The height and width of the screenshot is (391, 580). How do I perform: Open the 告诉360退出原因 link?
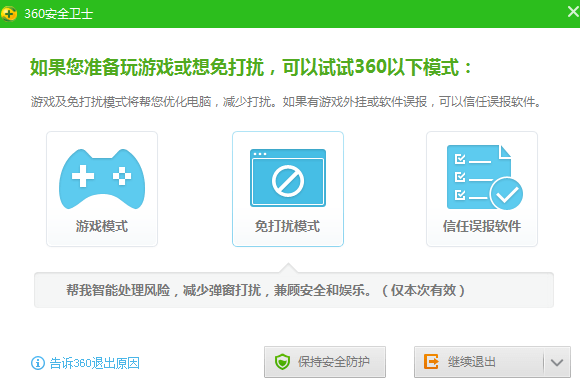pyautogui.click(x=95, y=363)
